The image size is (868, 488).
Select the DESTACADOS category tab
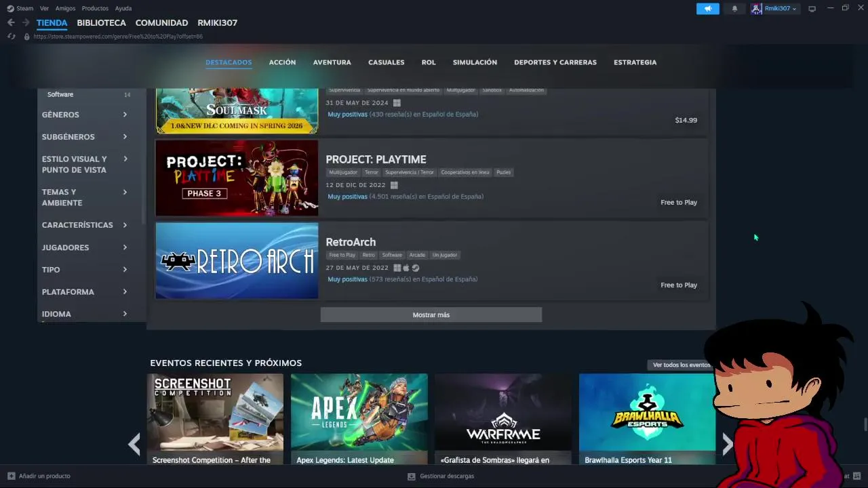pos(229,62)
